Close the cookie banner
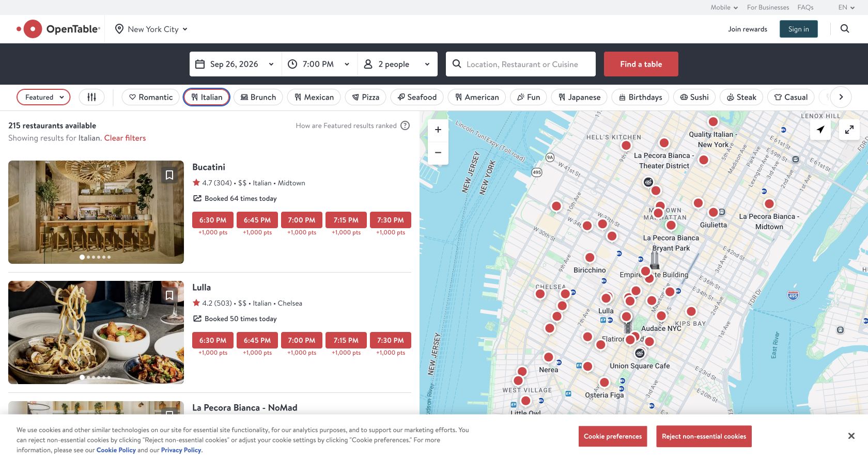 pyautogui.click(x=851, y=436)
